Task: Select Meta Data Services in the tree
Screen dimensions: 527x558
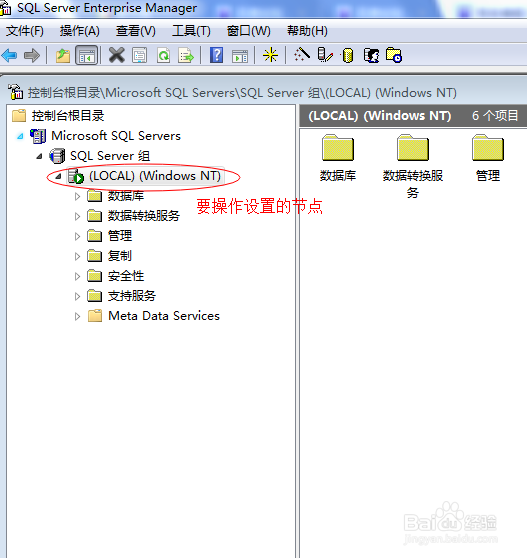Action: [164, 316]
